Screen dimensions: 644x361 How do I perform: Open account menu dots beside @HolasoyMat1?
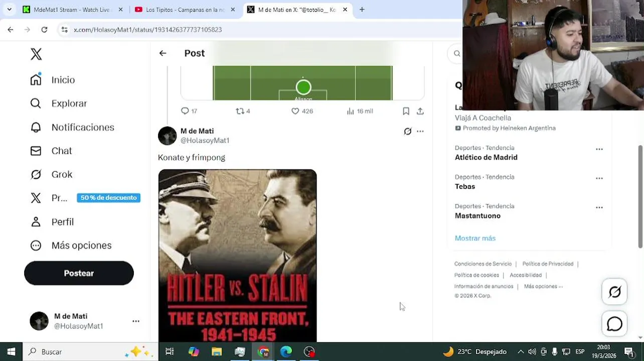coord(136,321)
